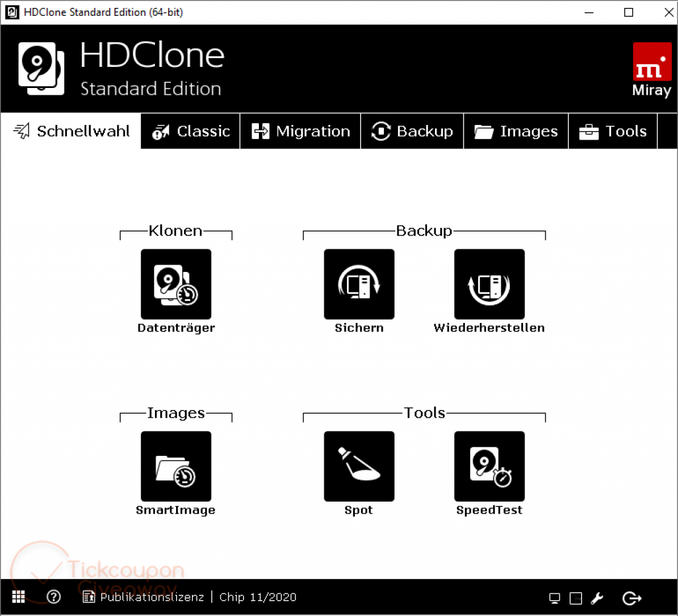Click the license document icon
678x616 pixels.
tap(89, 597)
